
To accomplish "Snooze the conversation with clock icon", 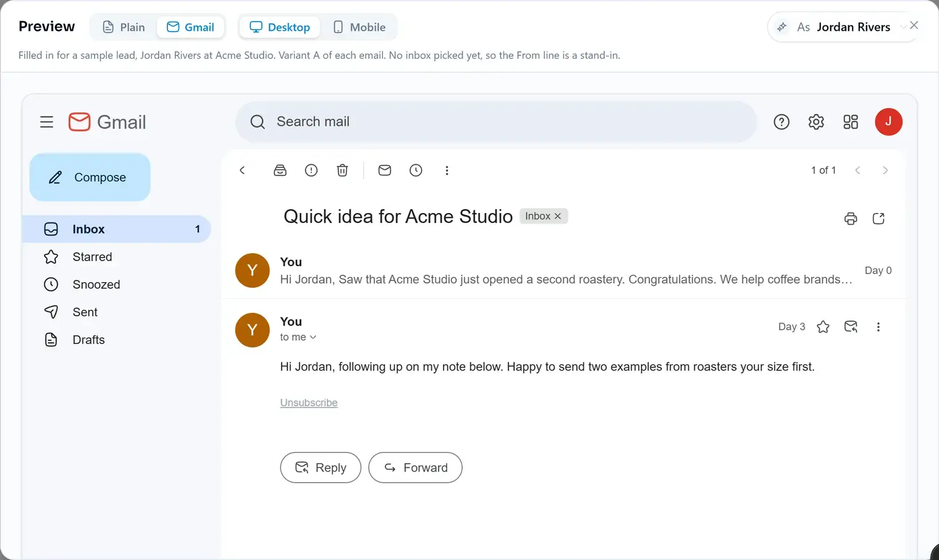I will 416,170.
